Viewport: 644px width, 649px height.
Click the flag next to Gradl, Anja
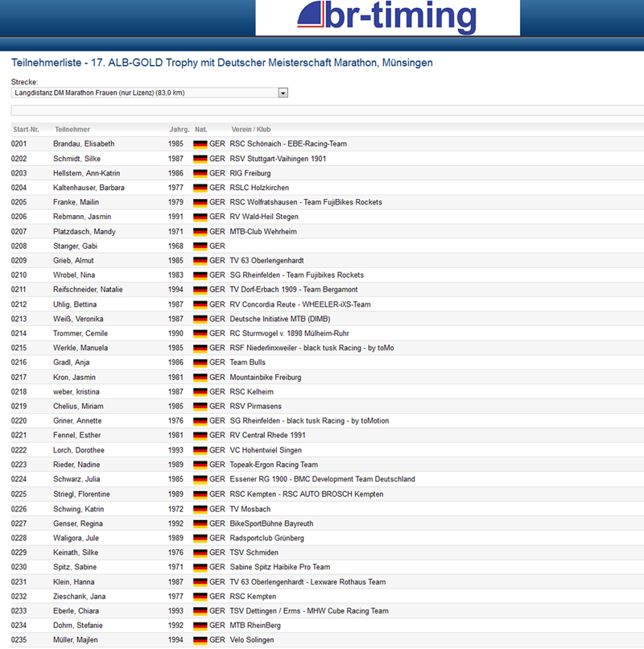coord(200,362)
